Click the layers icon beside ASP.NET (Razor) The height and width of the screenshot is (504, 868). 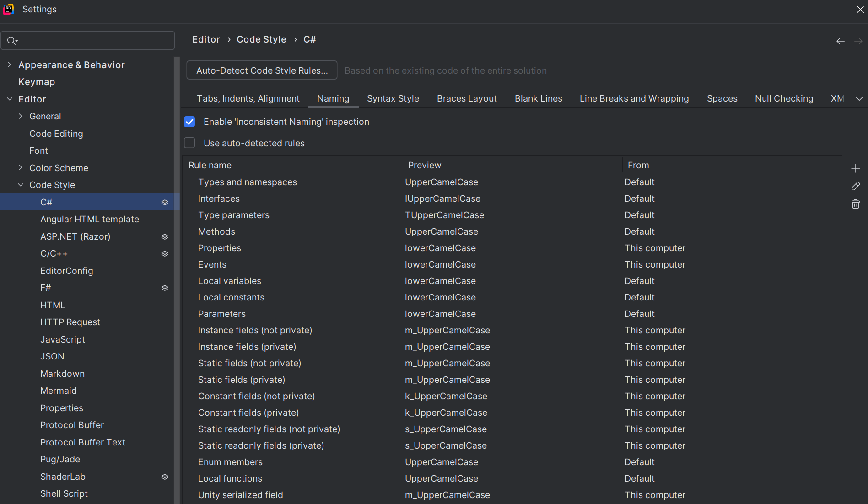pos(165,237)
